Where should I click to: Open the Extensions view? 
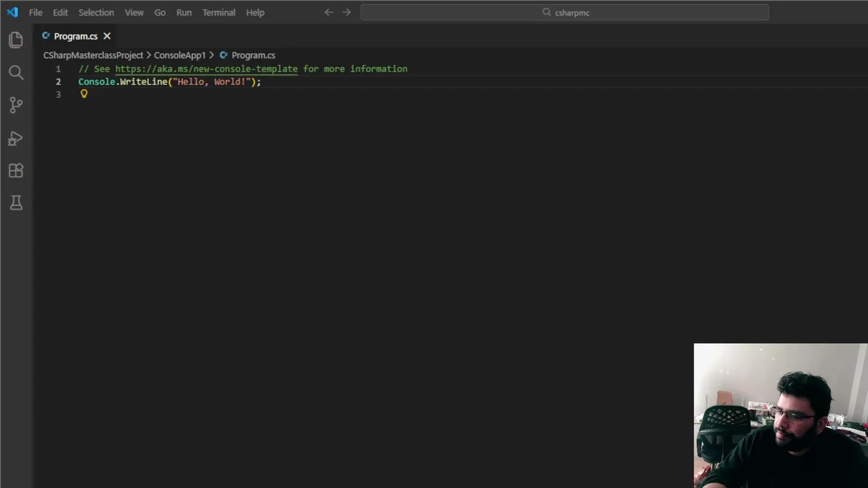tap(16, 171)
